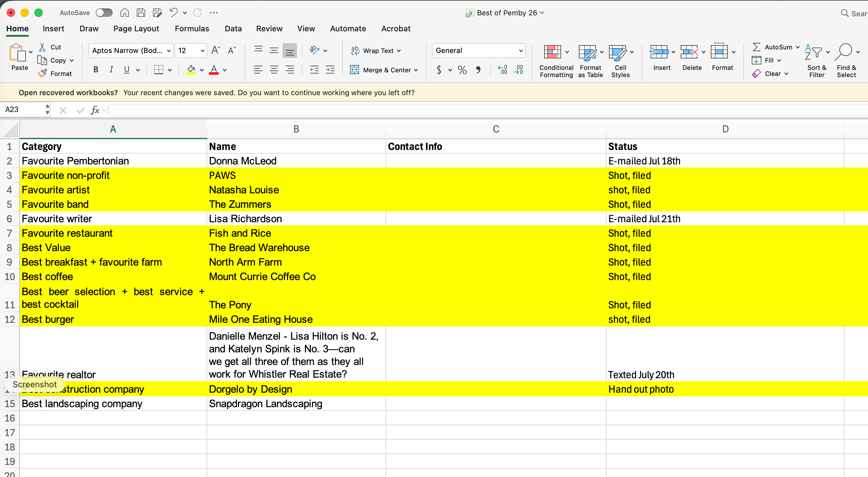The height and width of the screenshot is (477, 868).
Task: Activate the Format painter brush
Action: pyautogui.click(x=42, y=73)
